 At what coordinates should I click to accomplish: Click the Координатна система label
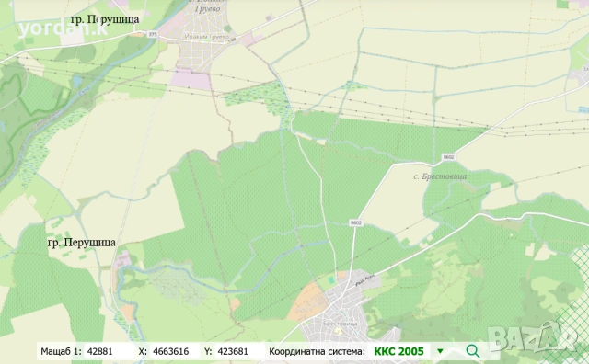tap(317, 352)
